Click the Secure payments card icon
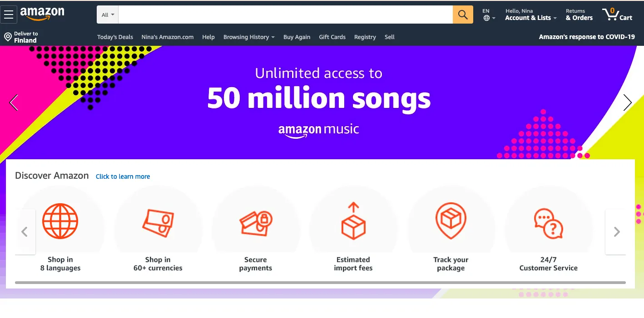 tap(256, 223)
